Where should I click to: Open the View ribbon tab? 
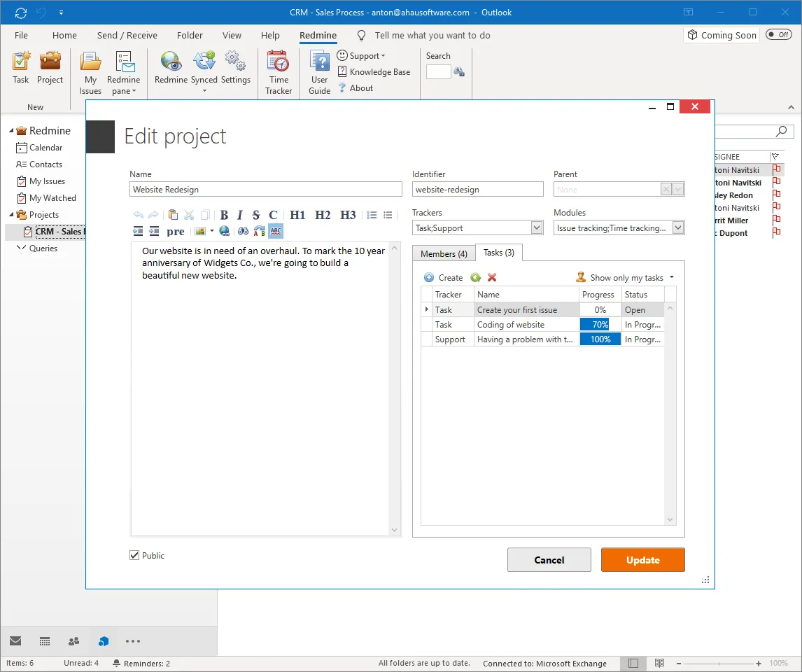232,35
